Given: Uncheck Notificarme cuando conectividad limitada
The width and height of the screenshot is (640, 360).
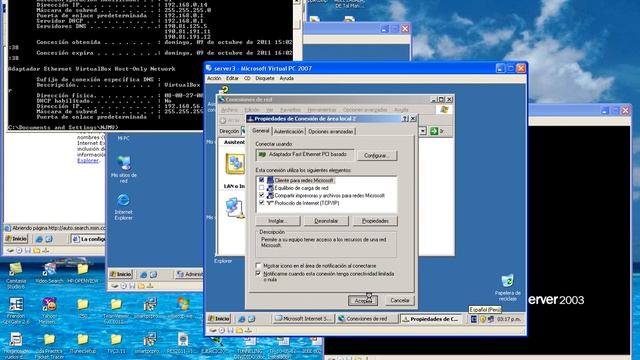Looking at the screenshot, I should coord(258,273).
